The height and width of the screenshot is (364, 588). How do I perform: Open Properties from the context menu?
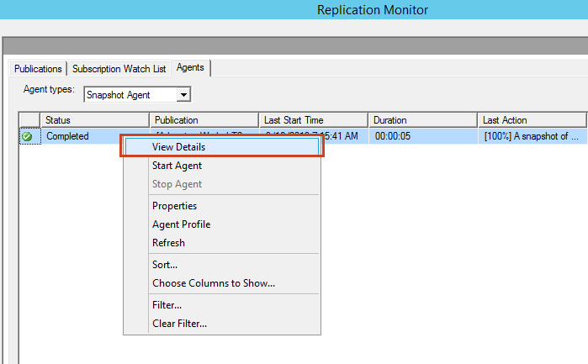coord(174,206)
